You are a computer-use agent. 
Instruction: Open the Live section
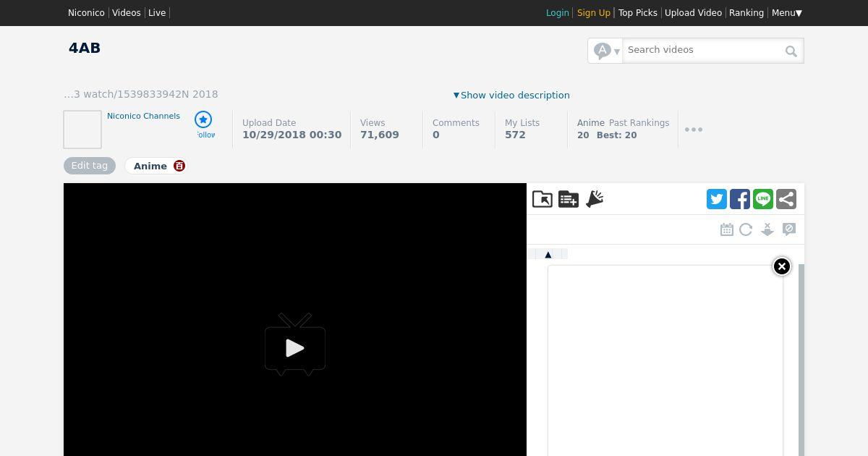point(157,13)
